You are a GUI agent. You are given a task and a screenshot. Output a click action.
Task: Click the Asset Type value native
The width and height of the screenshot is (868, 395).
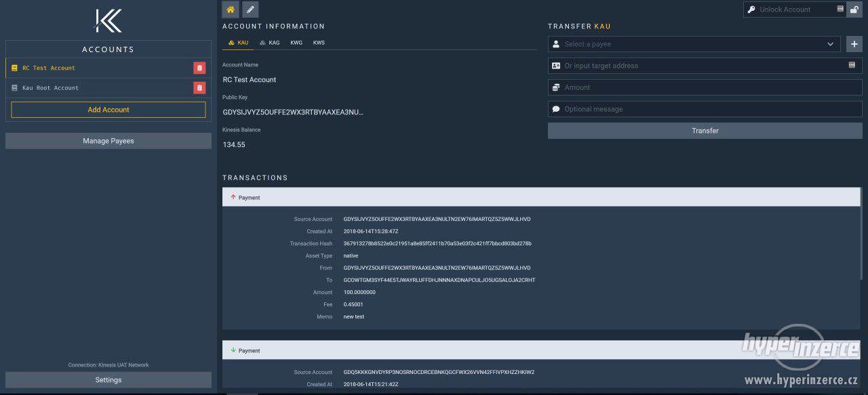coord(351,255)
